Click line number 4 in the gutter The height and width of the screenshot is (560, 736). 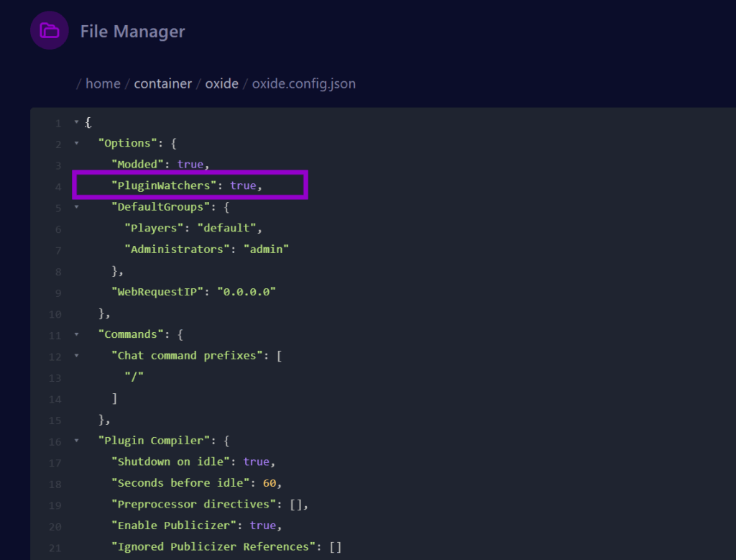click(x=57, y=186)
